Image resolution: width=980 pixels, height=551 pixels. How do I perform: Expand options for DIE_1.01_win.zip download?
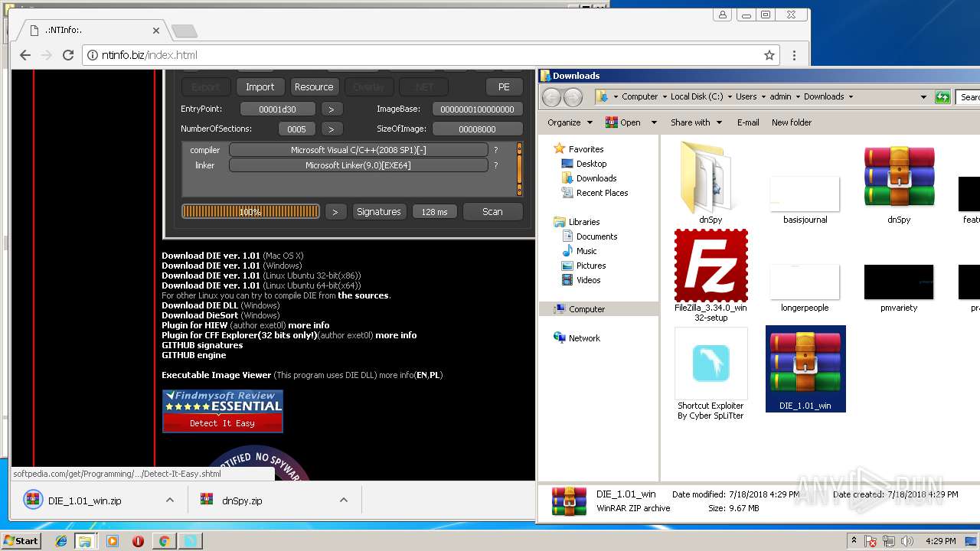point(170,500)
